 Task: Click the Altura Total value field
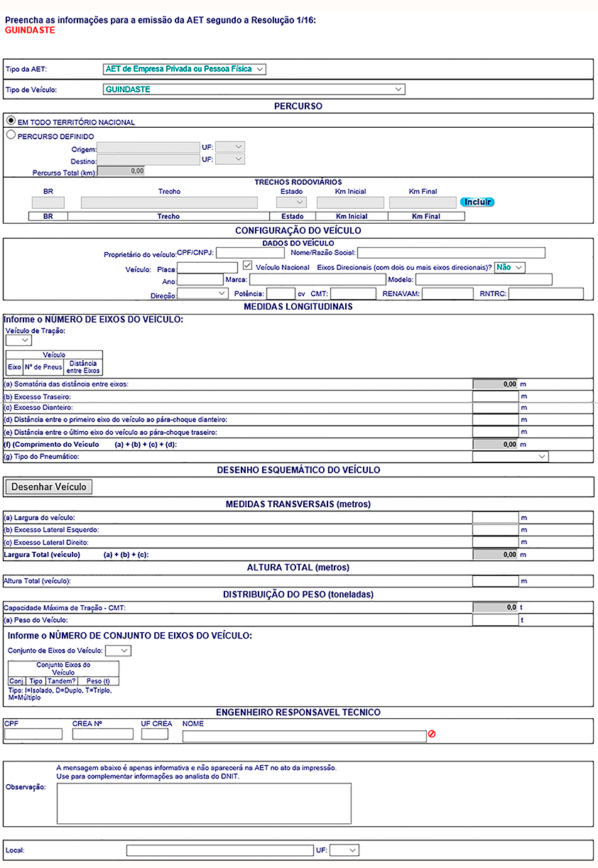tap(495, 581)
